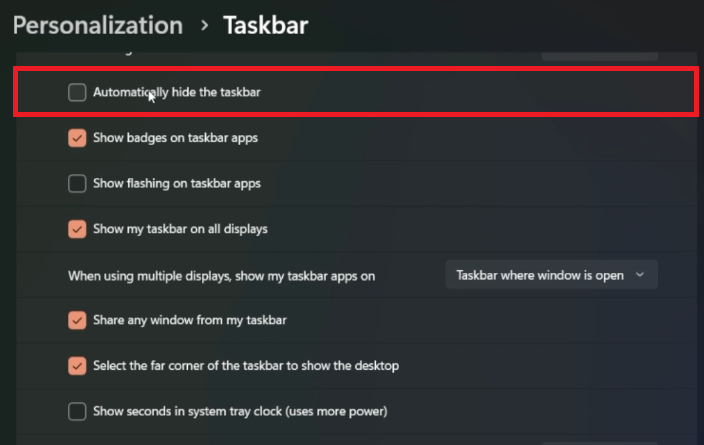Image resolution: width=704 pixels, height=445 pixels.
Task: Click the 'Show badges on taskbar apps' label text
Action: 175,138
